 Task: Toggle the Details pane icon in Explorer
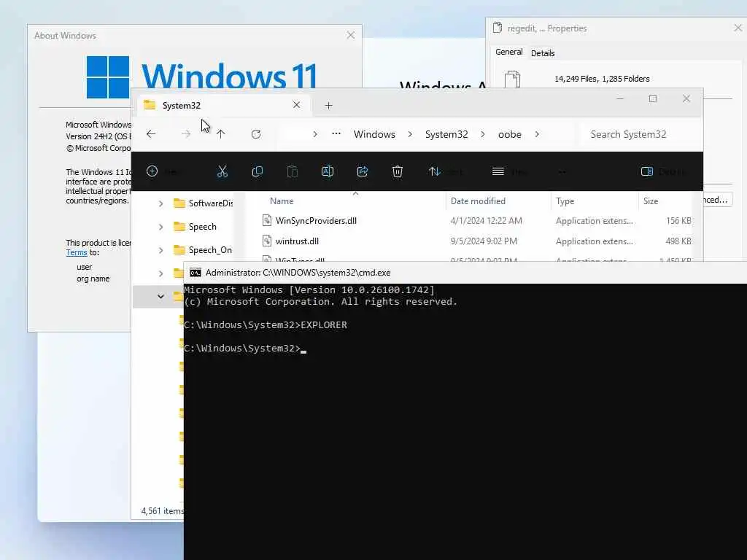647,171
